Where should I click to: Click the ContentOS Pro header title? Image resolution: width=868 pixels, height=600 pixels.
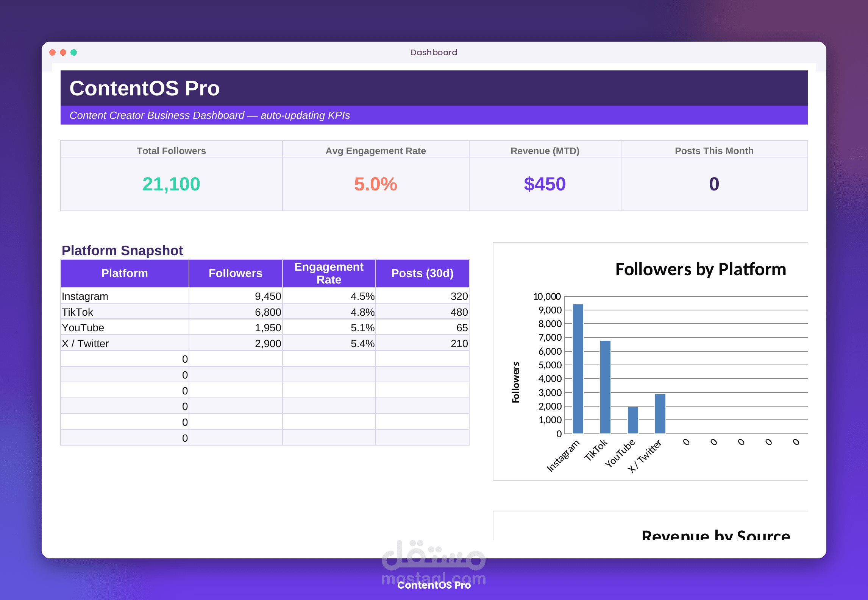[144, 88]
